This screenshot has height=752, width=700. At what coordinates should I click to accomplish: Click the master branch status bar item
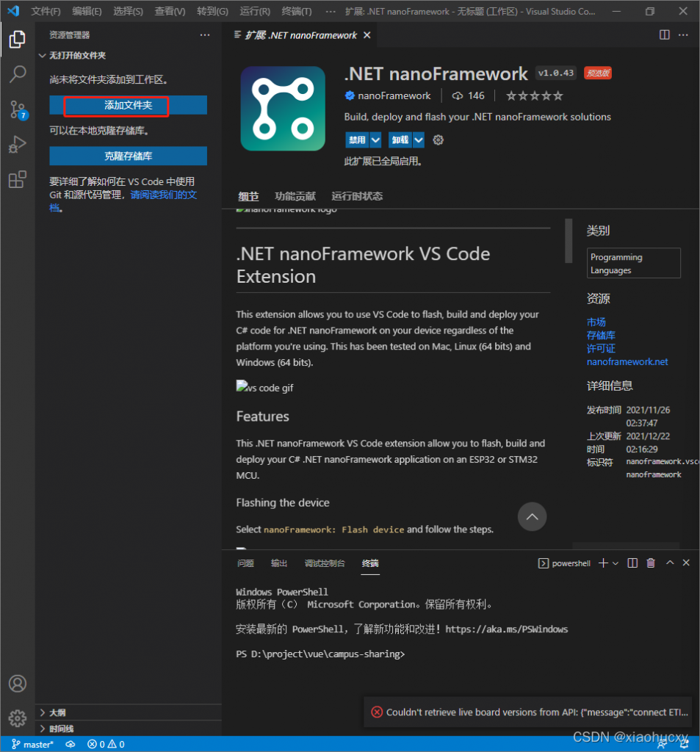pos(32,745)
